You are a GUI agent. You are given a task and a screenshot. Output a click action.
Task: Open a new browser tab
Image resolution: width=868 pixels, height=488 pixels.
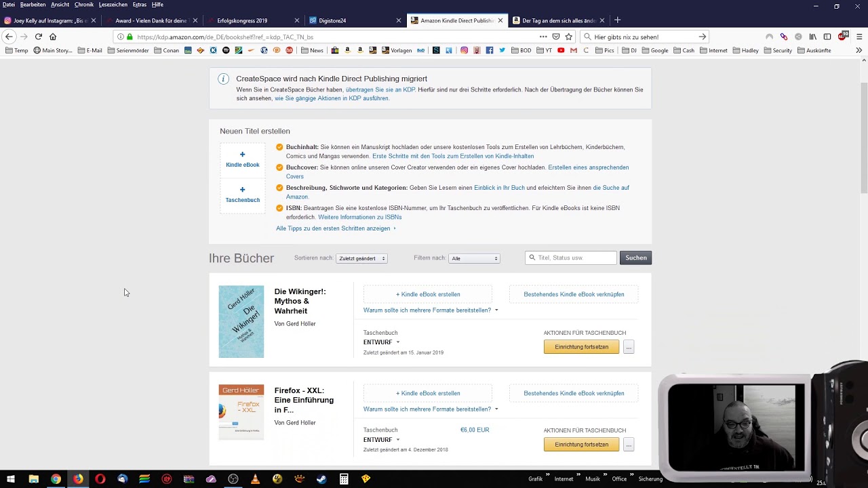click(x=617, y=20)
